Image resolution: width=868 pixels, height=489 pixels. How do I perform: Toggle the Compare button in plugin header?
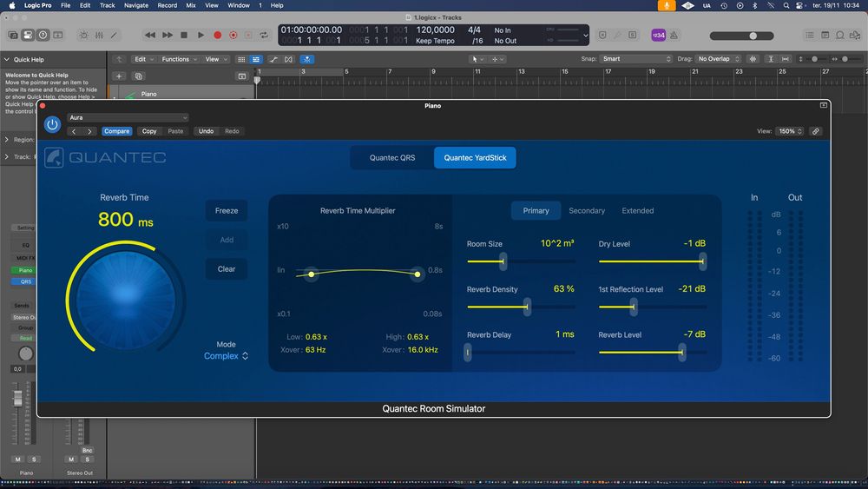click(116, 131)
